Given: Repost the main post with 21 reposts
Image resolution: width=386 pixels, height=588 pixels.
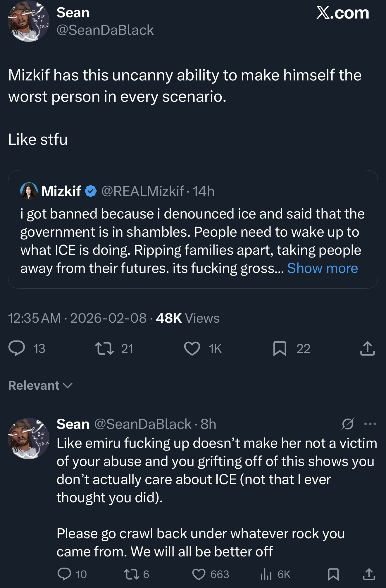Looking at the screenshot, I should click(x=104, y=348).
